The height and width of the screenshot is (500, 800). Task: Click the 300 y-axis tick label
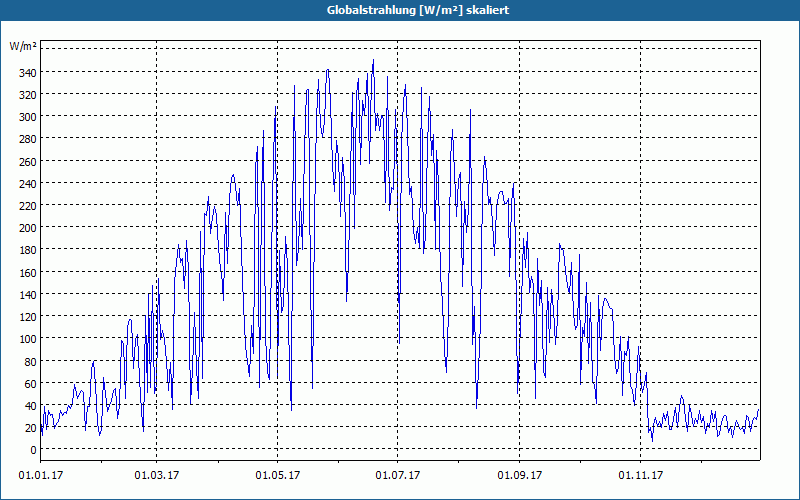27,117
